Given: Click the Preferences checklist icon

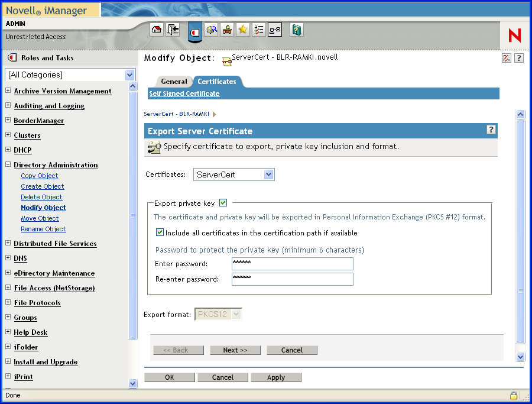Looking at the screenshot, I should tap(258, 30).
